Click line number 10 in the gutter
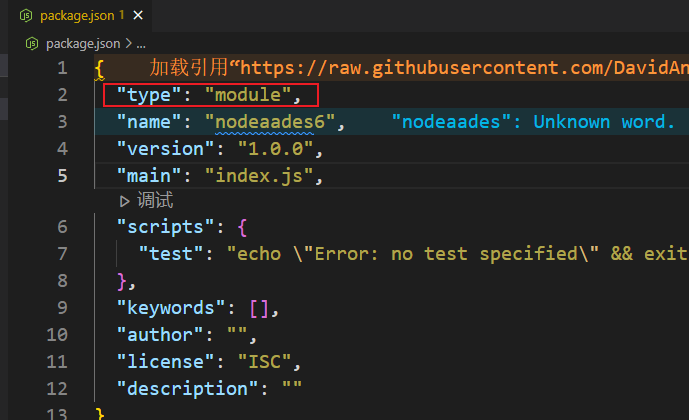Image resolution: width=689 pixels, height=420 pixels. point(57,335)
